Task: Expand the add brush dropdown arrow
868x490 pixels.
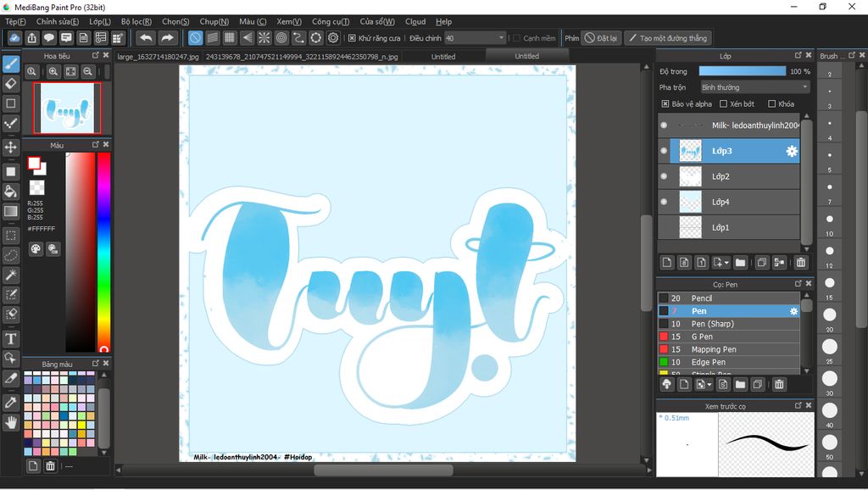Action: 709,384
